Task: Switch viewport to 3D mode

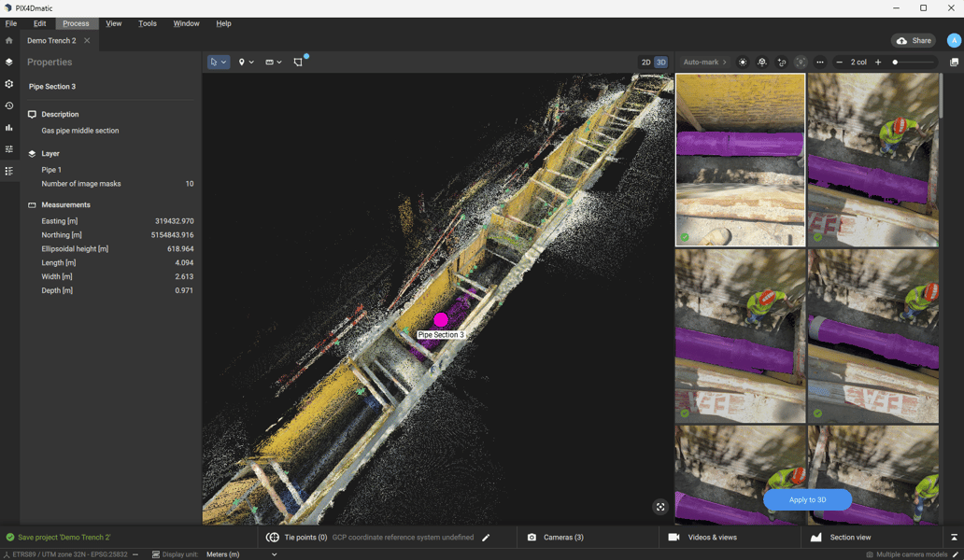Action: (x=660, y=63)
